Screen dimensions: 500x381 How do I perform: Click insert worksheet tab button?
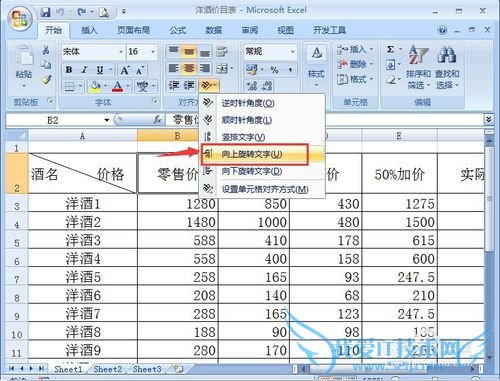(x=179, y=369)
